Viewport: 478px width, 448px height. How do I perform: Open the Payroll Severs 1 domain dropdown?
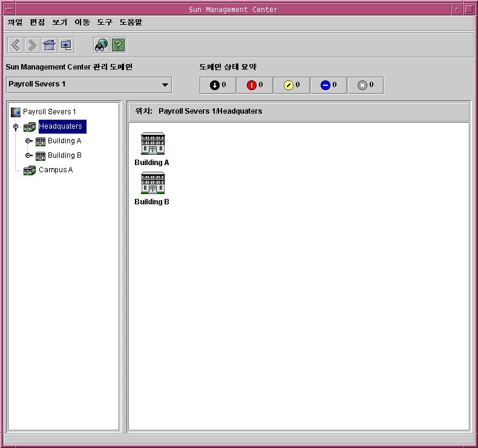[x=89, y=85]
